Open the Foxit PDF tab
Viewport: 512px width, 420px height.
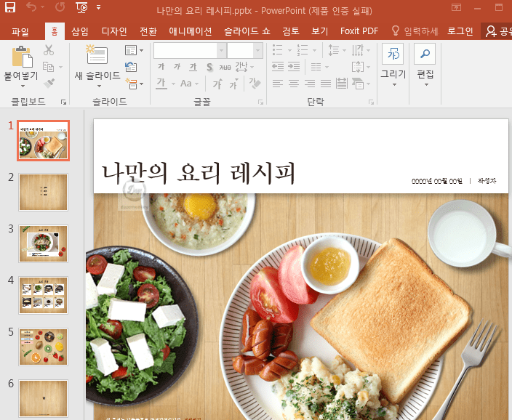tap(359, 31)
